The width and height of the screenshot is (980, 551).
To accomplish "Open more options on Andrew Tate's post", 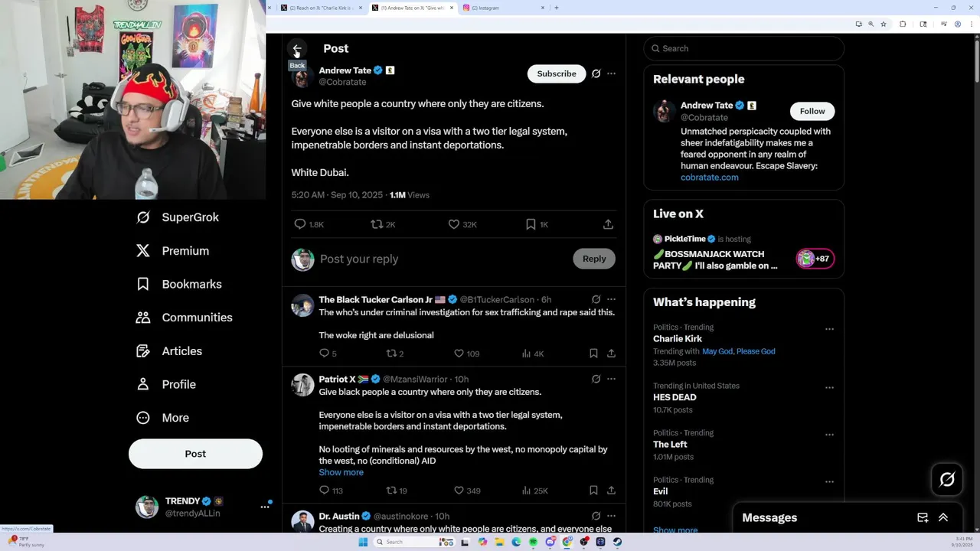I will 611,73.
